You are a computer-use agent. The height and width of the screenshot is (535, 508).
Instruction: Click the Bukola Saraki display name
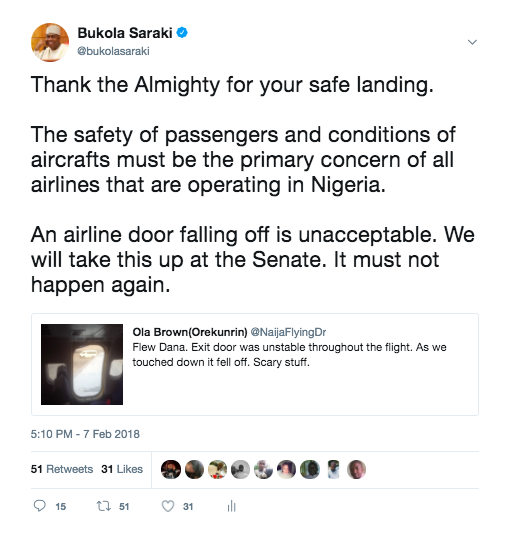pos(125,33)
